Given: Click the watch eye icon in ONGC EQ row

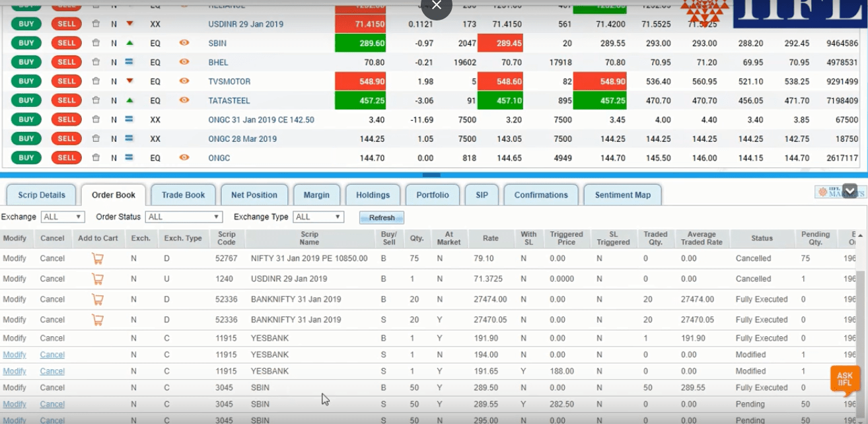Looking at the screenshot, I should [184, 157].
